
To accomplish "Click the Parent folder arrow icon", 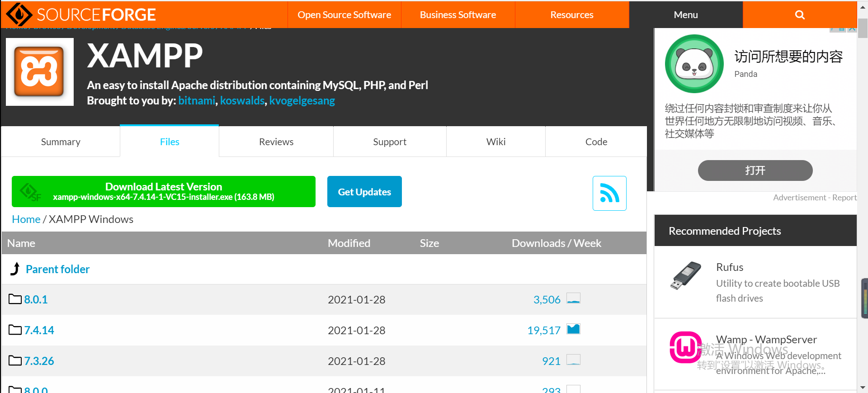I will (x=15, y=269).
